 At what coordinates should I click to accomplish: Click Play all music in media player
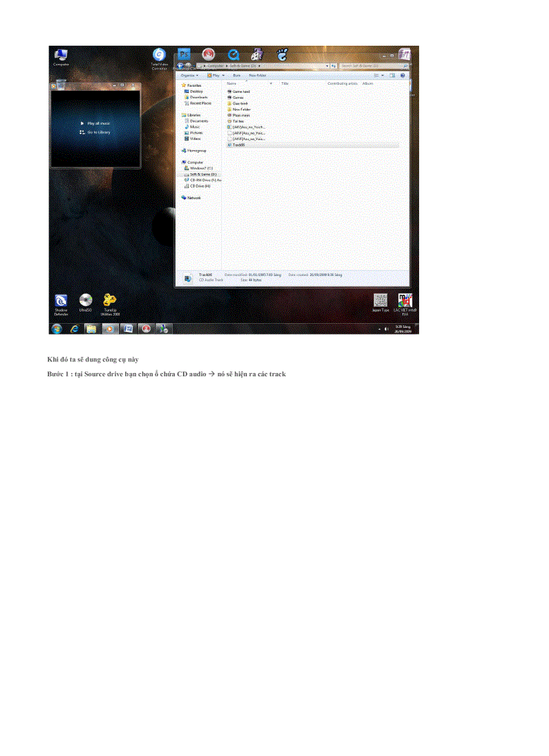98,123
